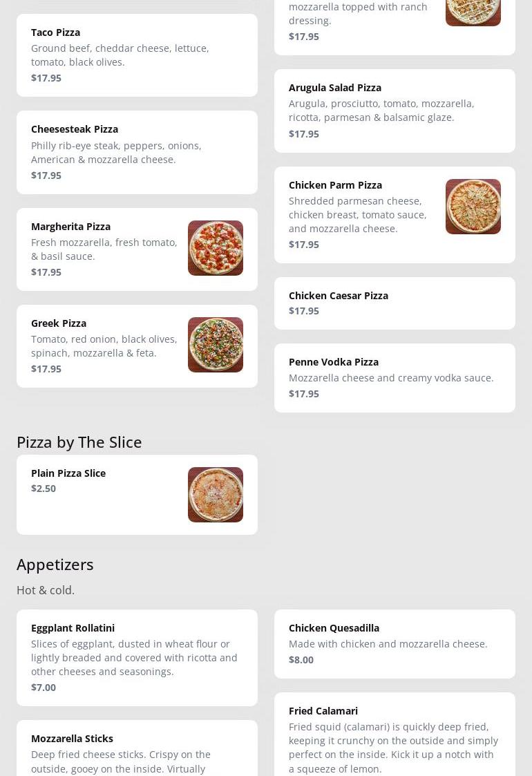Click the Margherita Pizza title text
The image size is (532, 776).
(70, 227)
